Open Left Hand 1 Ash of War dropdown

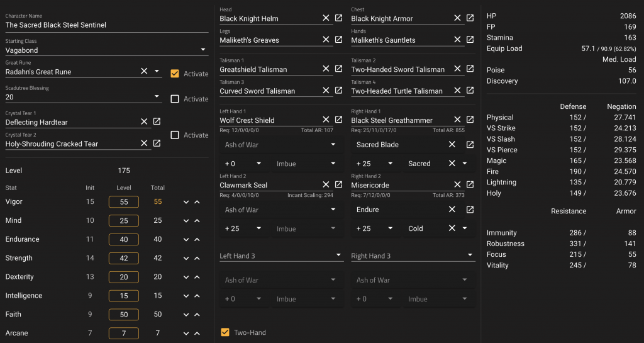281,145
